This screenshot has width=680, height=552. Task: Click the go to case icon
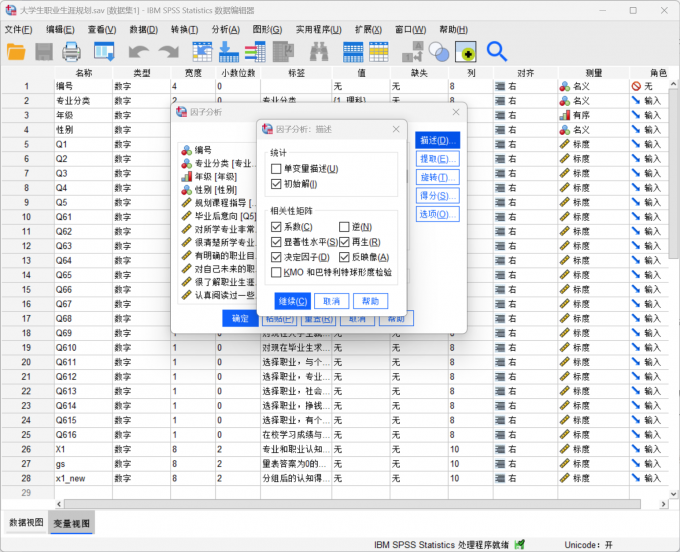(202, 52)
